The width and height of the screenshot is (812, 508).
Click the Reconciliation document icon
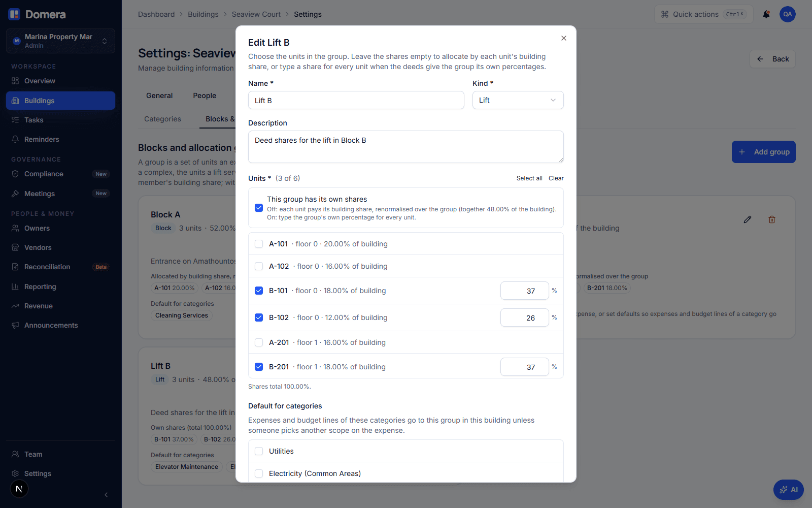click(15, 267)
